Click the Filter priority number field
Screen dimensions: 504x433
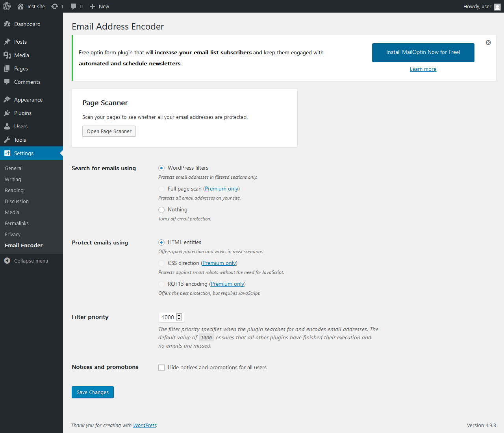[x=168, y=317]
